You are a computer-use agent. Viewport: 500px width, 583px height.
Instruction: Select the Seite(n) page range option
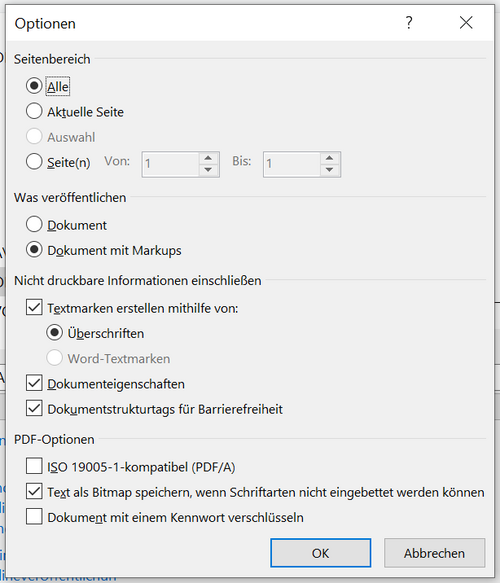click(x=34, y=162)
